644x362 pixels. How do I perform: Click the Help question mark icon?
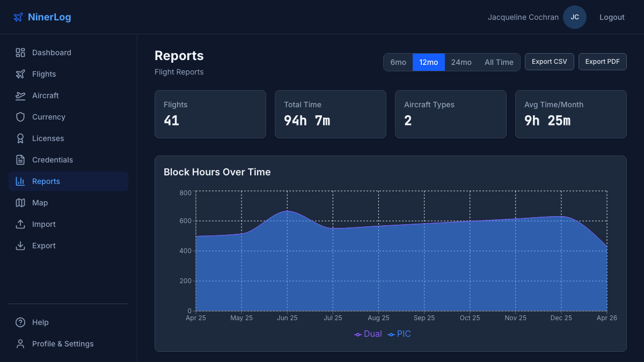click(x=20, y=322)
